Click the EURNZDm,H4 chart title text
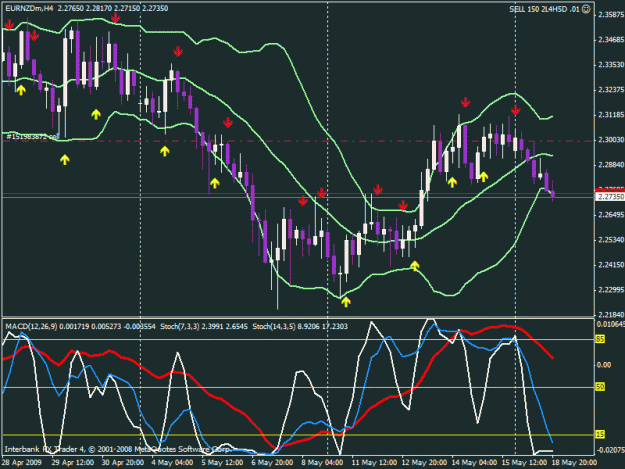 point(29,8)
